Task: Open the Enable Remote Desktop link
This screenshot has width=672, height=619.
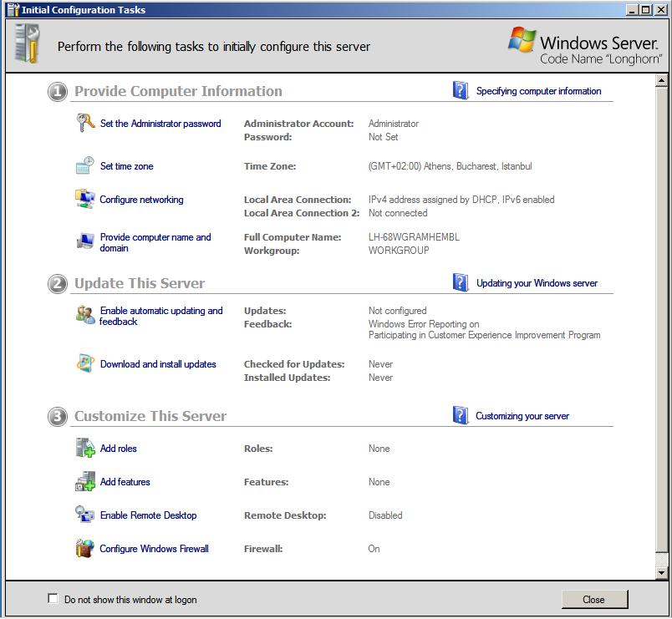Action: click(x=148, y=515)
